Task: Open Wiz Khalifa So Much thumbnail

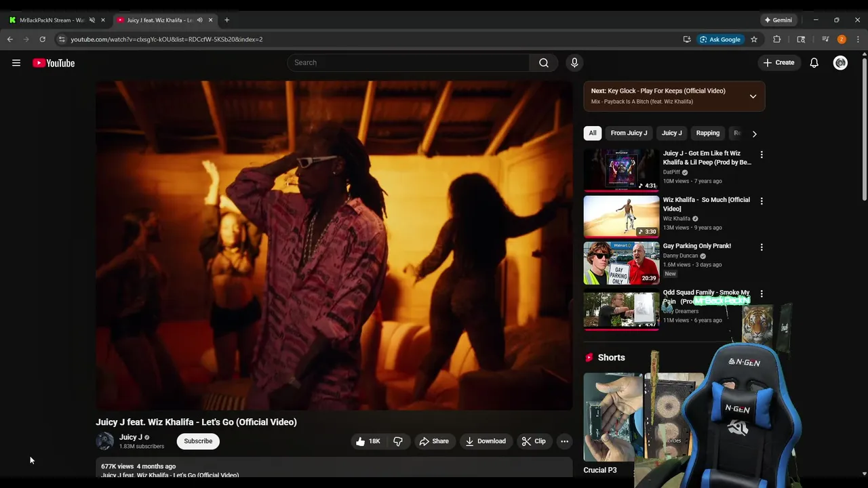Action: [621, 217]
